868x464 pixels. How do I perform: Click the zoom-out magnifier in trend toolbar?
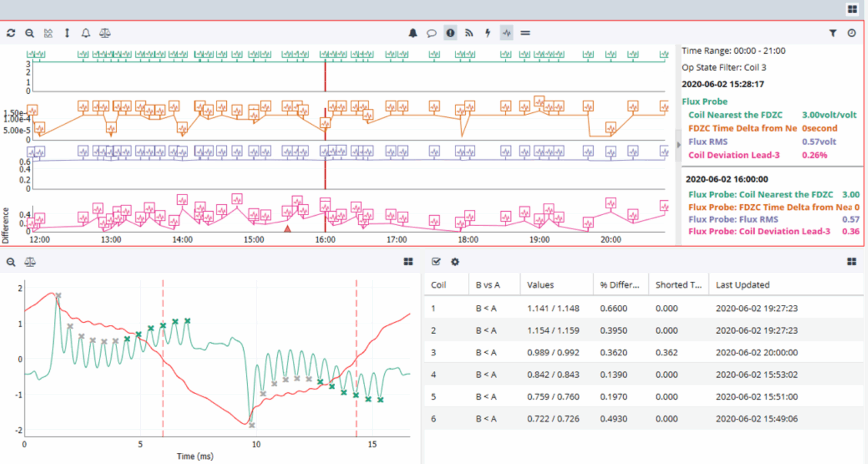[x=30, y=34]
